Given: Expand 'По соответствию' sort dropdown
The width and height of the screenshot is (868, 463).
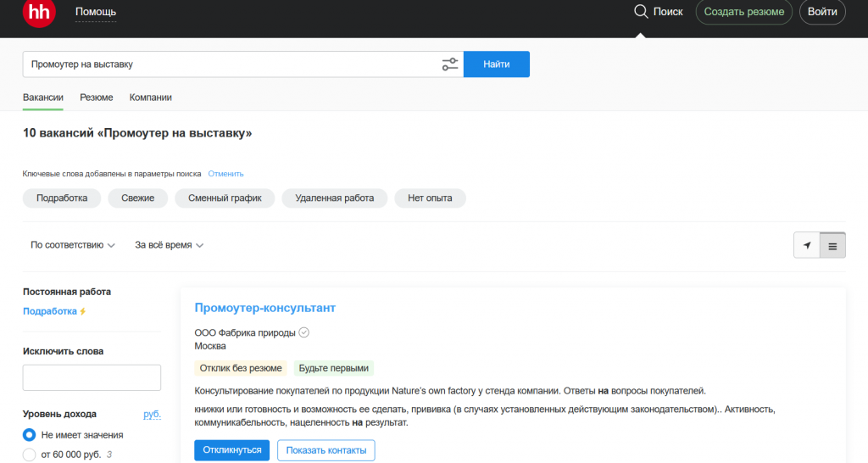Looking at the screenshot, I should (x=72, y=245).
